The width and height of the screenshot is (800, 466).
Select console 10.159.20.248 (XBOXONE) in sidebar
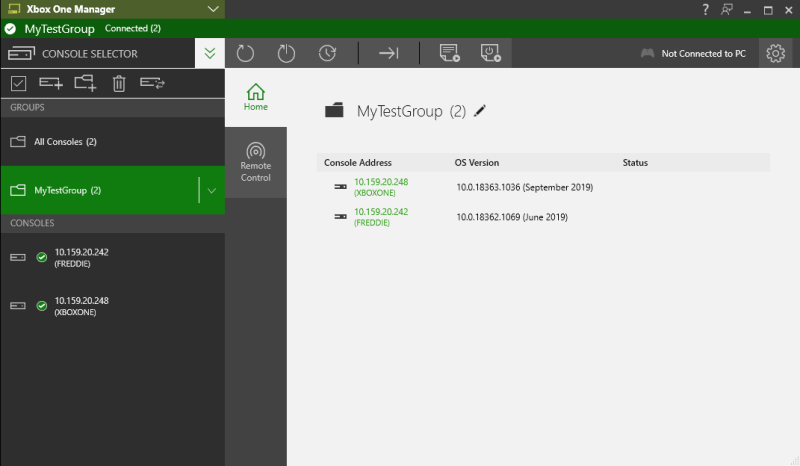[x=112, y=306]
